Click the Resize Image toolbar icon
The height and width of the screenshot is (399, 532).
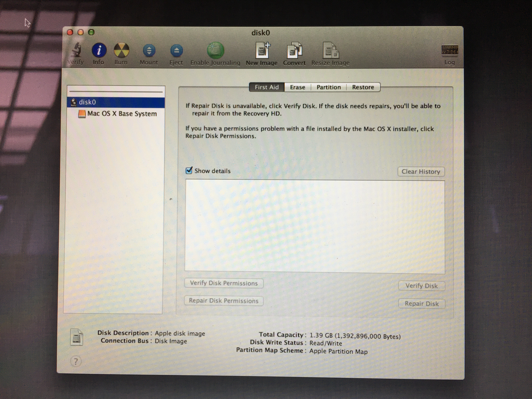(331, 51)
